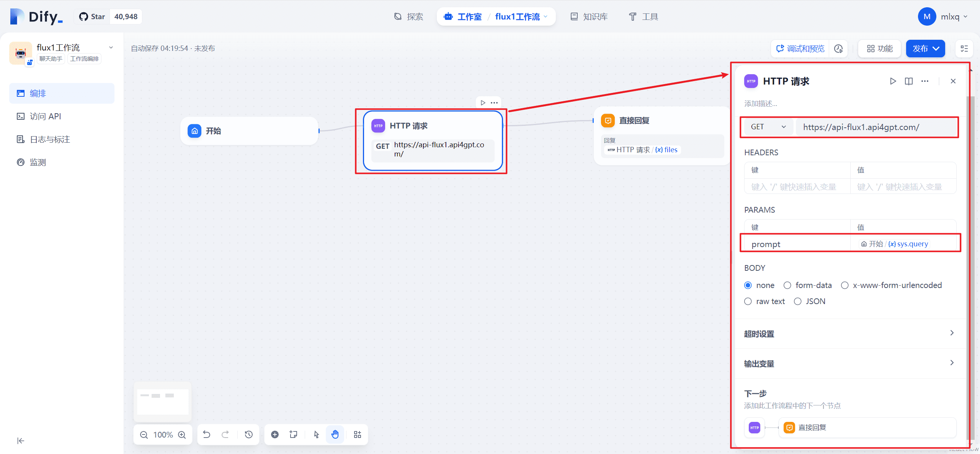Click the canvas minimap thumbnail

tap(163, 402)
